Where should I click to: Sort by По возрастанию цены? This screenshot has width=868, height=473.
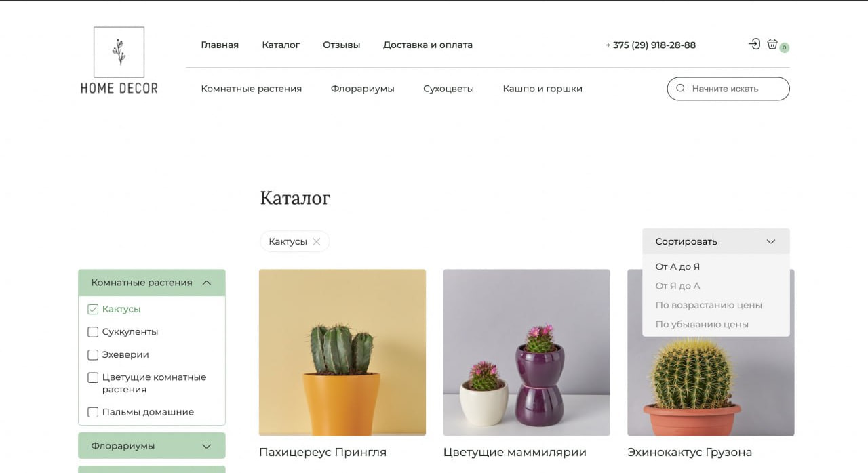[x=709, y=305]
